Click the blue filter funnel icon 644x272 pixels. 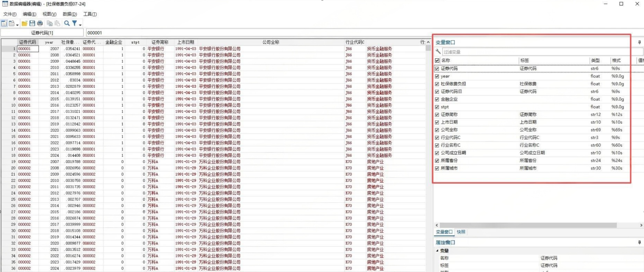[74, 23]
